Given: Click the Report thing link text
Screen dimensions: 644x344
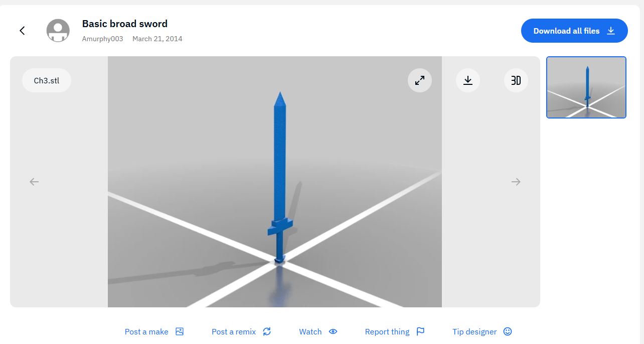Looking at the screenshot, I should [x=387, y=331].
